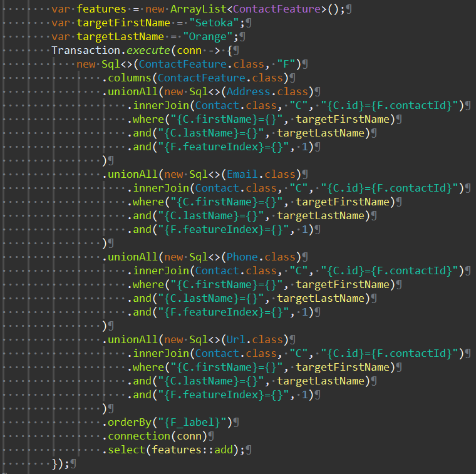Click the "Orange" string literal
This screenshot has height=474, width=476.
208,37
